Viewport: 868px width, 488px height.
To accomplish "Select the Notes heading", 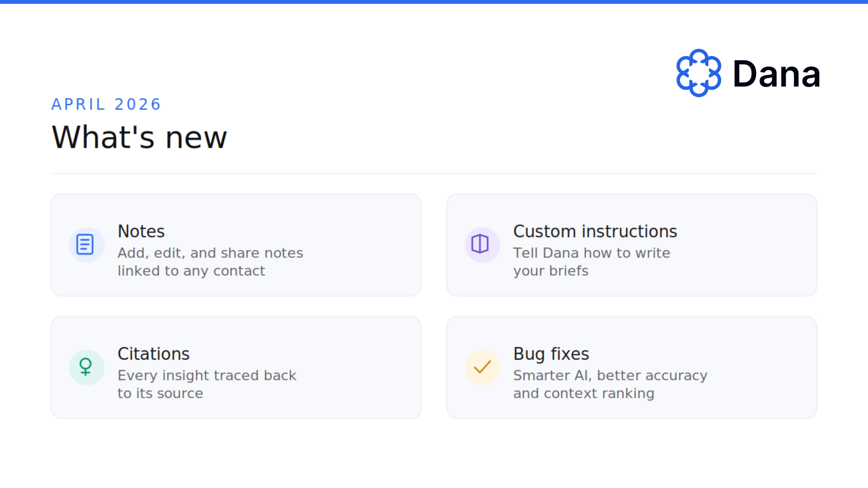I will (x=141, y=231).
